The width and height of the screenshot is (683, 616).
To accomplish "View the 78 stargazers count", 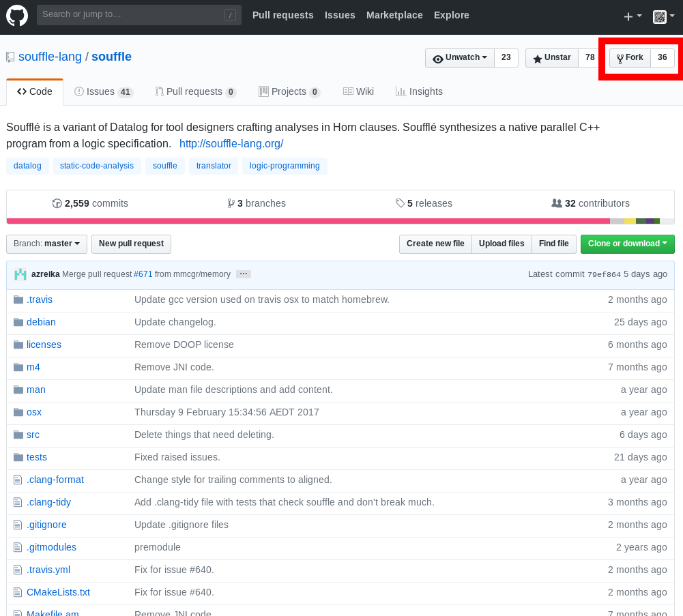I will 590,57.
